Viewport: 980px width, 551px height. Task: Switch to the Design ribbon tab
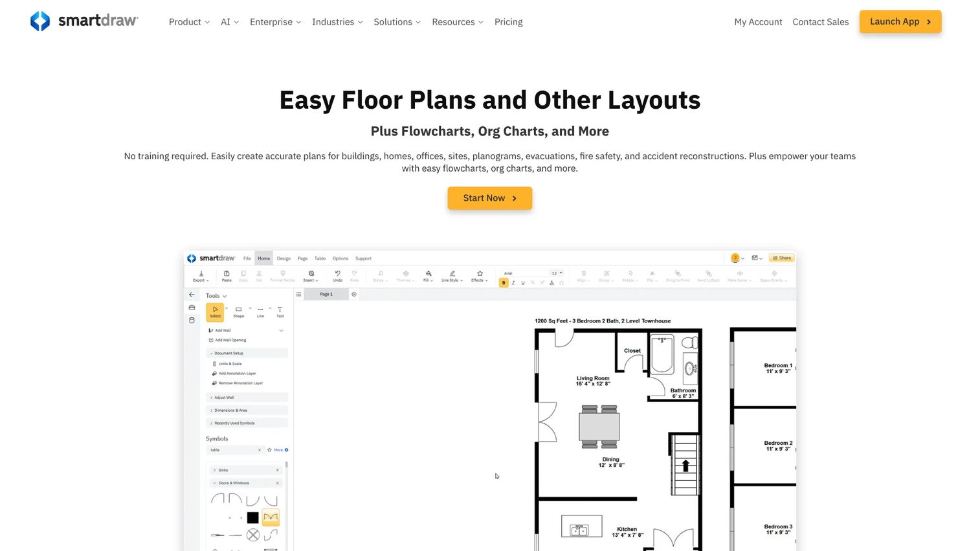pyautogui.click(x=284, y=258)
